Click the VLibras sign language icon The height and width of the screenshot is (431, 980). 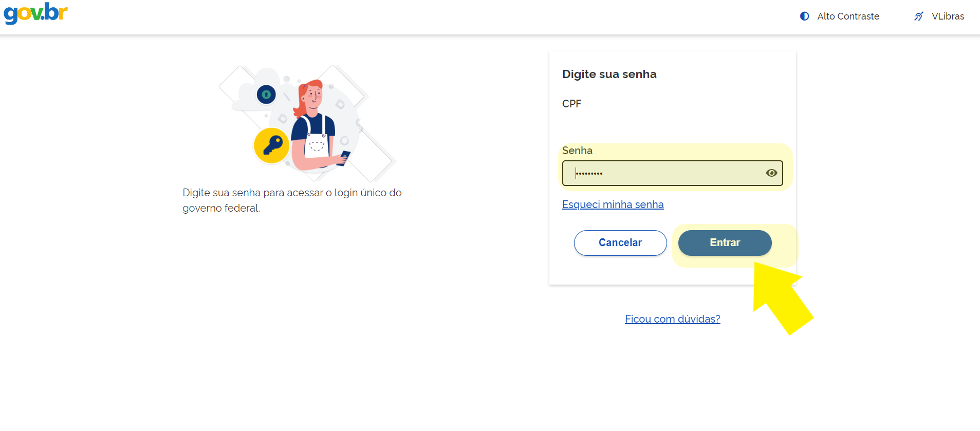coord(919,16)
